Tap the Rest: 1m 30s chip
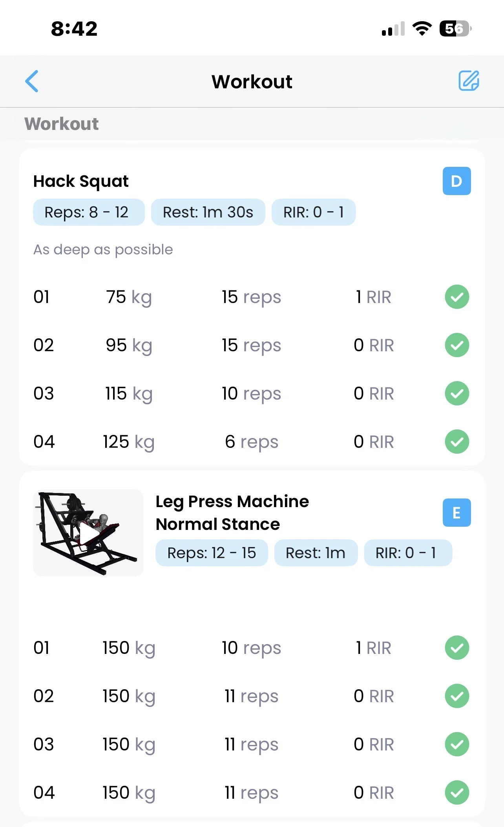Viewport: 504px width, 827px height. coord(208,212)
